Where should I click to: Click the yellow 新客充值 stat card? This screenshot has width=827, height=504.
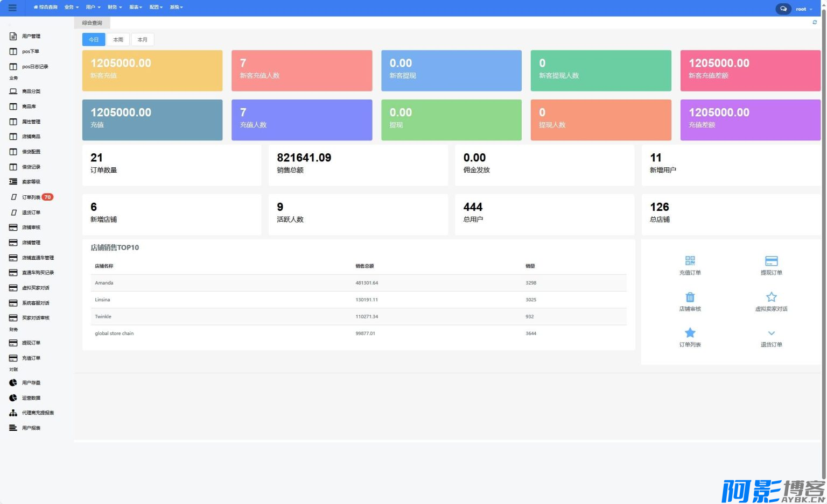pos(152,70)
